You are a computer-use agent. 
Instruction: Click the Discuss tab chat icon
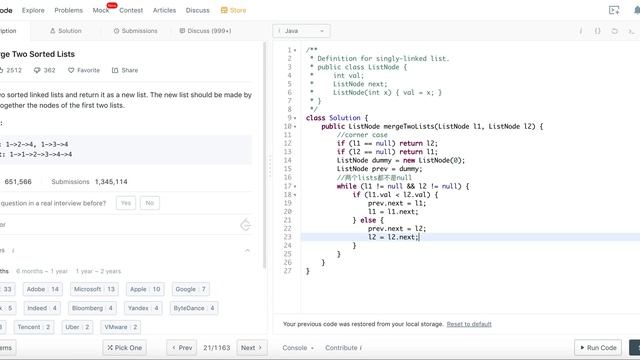[x=182, y=31]
